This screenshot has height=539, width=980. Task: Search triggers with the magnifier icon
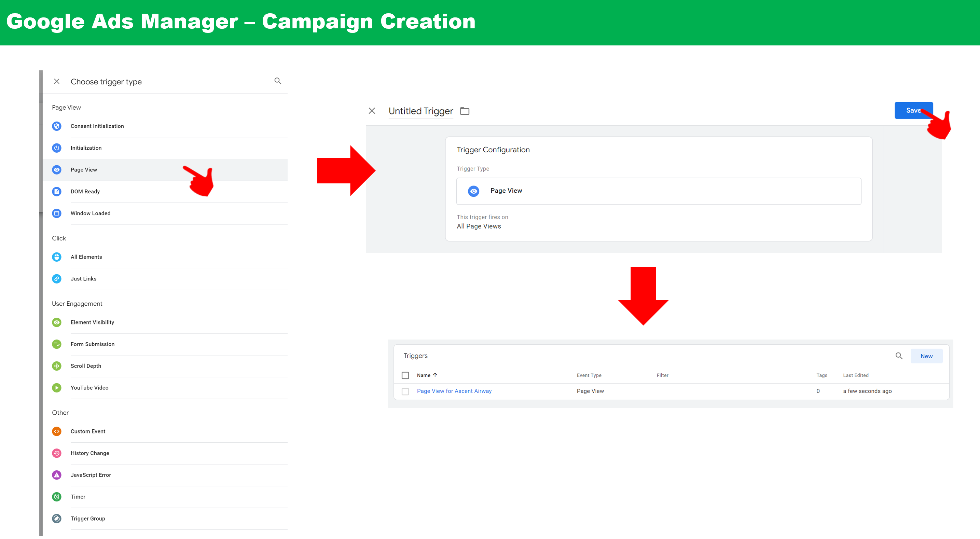pos(899,356)
